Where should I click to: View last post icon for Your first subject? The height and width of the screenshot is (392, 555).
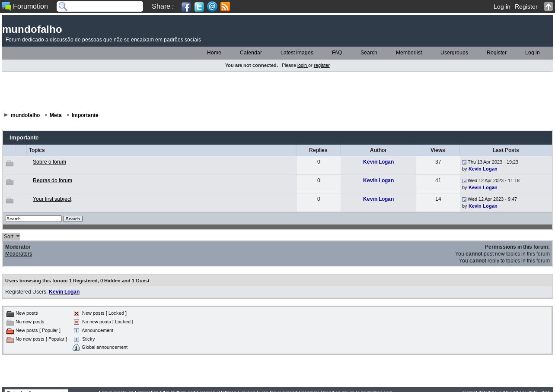[464, 199]
